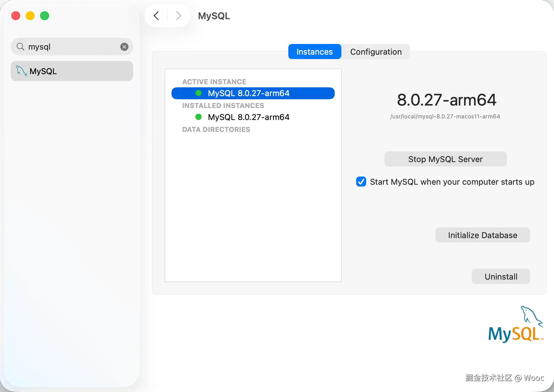Viewport: 554px width, 392px height.
Task: Click the INSTALLED INSTANCES section header
Action: point(223,106)
